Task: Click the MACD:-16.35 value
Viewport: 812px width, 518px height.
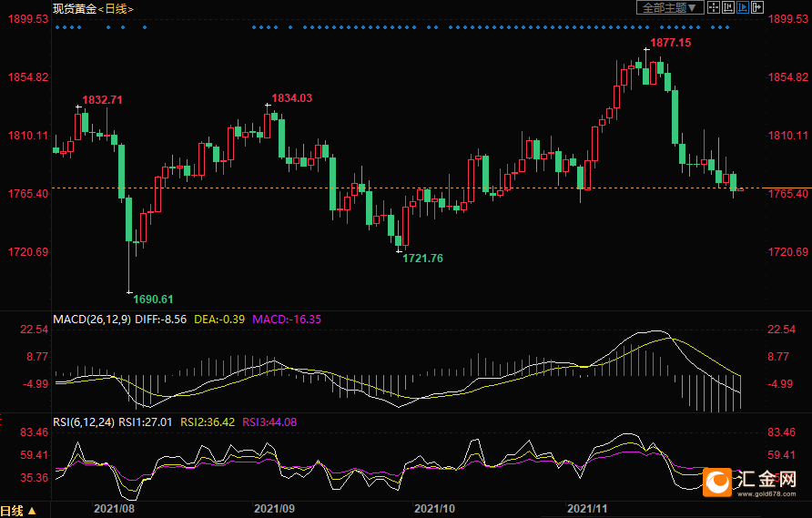Action: [x=287, y=320]
